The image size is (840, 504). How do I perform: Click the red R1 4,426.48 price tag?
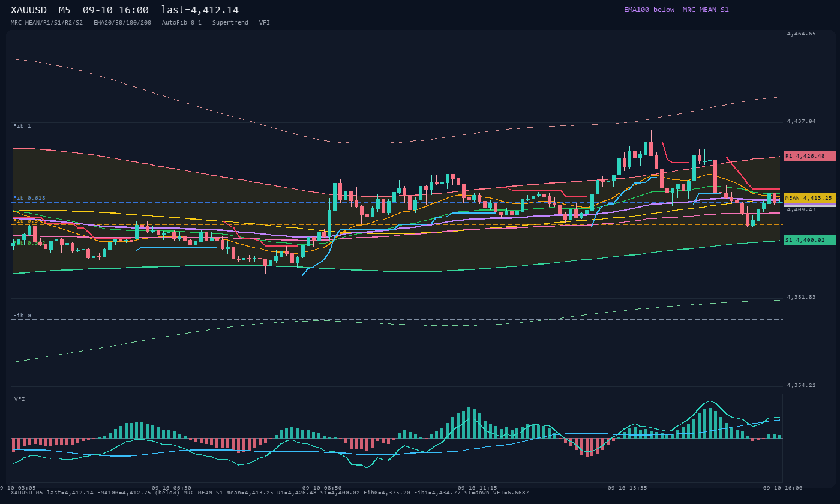[809, 156]
